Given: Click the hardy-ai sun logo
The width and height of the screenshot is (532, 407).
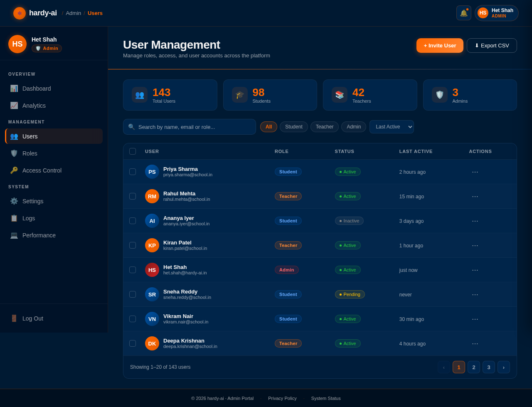Looking at the screenshot, I should [x=19, y=13].
